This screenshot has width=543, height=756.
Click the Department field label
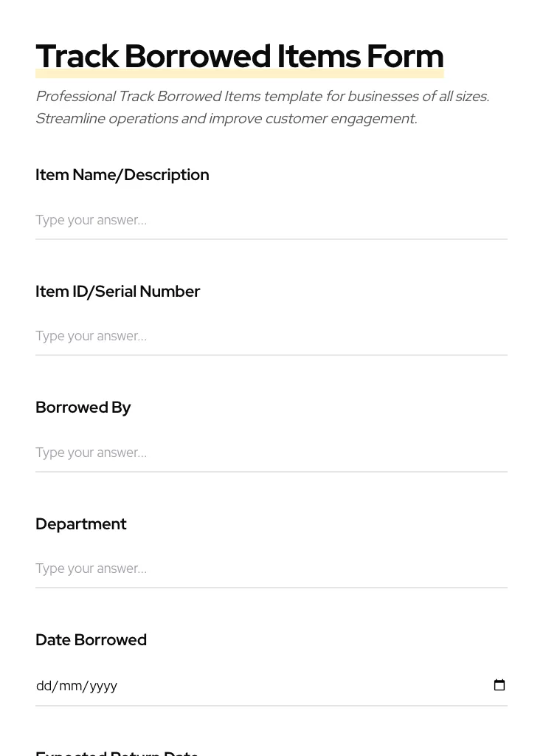point(80,524)
